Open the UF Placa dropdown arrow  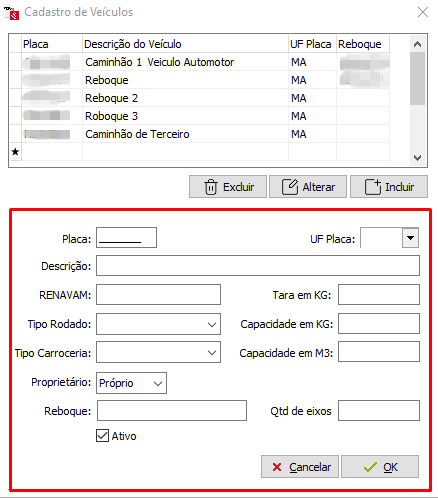click(x=410, y=238)
